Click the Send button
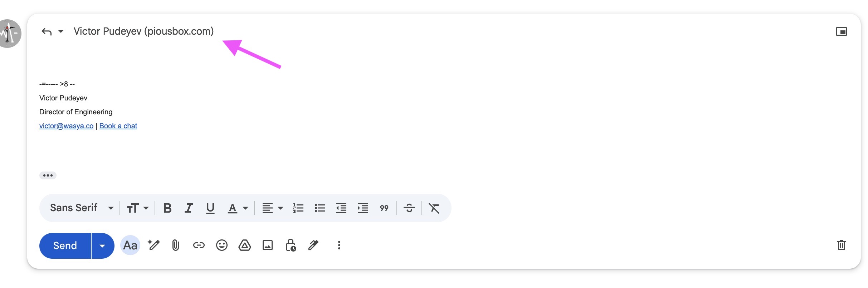The image size is (868, 288). point(65,246)
